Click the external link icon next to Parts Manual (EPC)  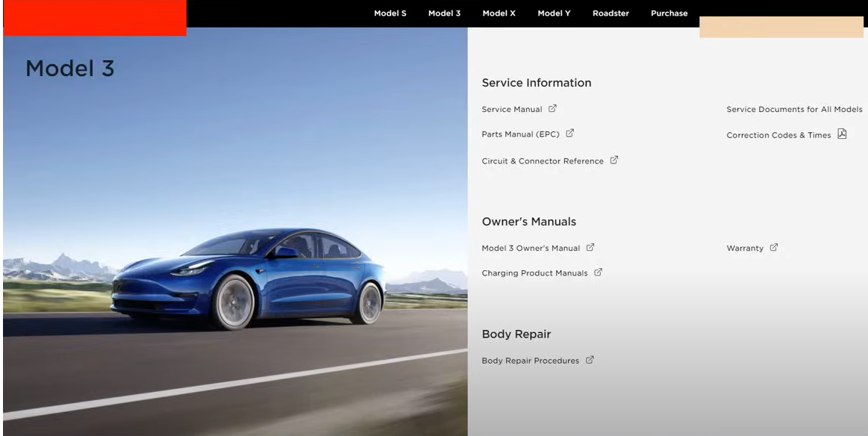569,134
